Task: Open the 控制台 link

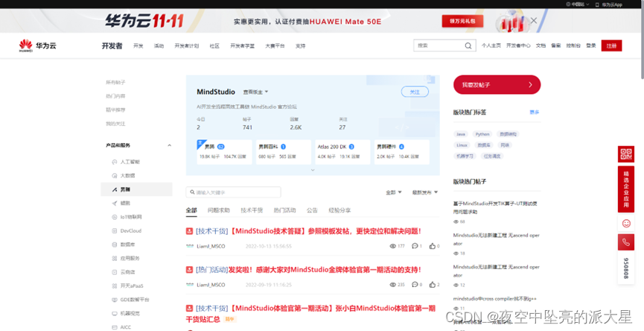Action: 573,45
